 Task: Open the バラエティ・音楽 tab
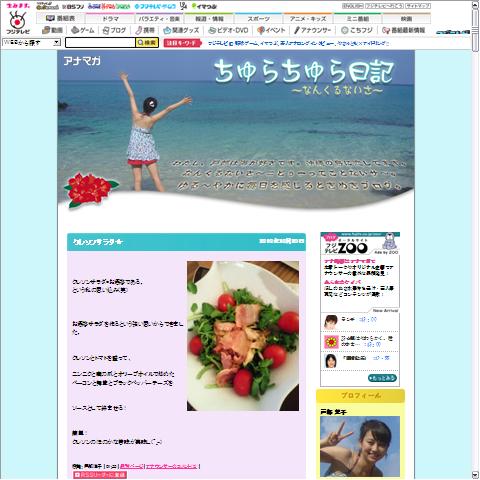(x=159, y=18)
